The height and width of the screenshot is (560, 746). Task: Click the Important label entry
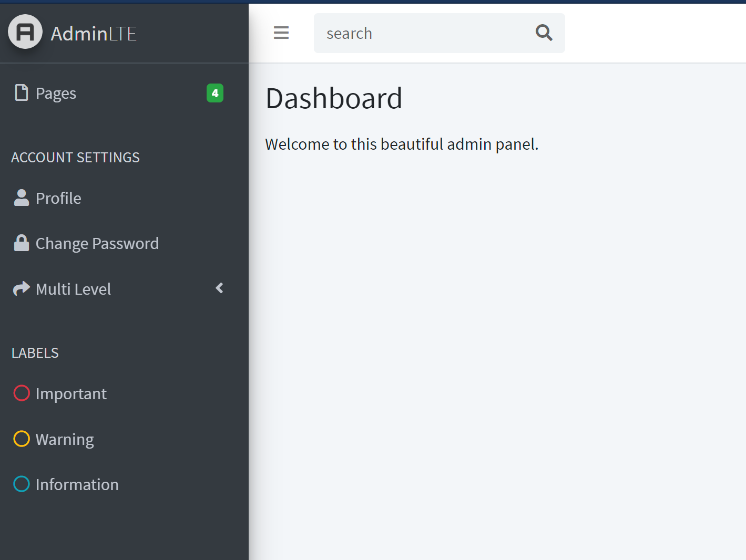(71, 393)
